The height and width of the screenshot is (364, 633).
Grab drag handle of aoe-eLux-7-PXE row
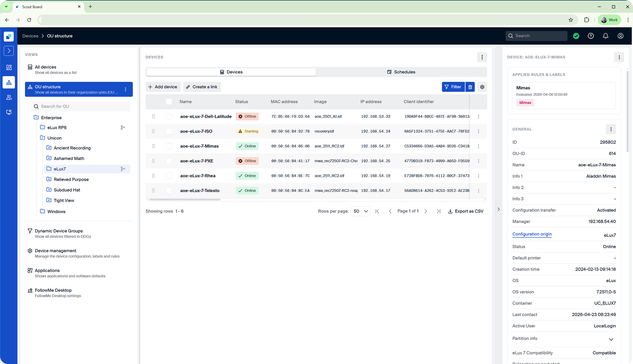pos(153,161)
